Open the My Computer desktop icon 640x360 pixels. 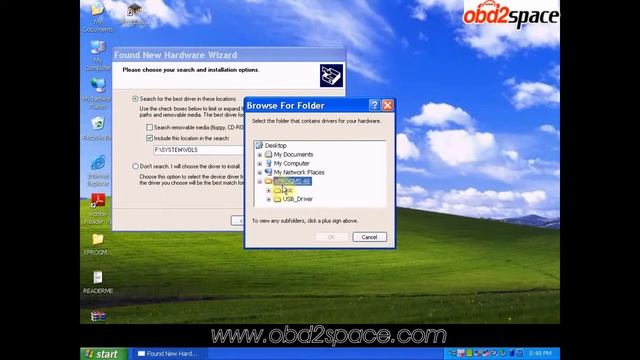click(x=98, y=56)
